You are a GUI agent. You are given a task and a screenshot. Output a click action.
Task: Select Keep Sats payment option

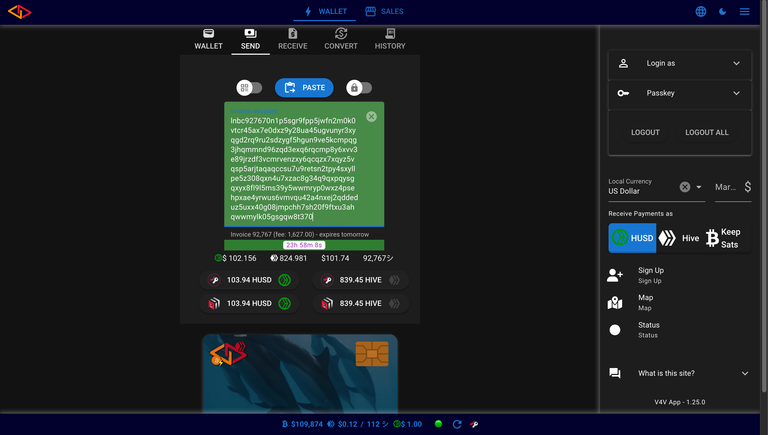pyautogui.click(x=727, y=238)
